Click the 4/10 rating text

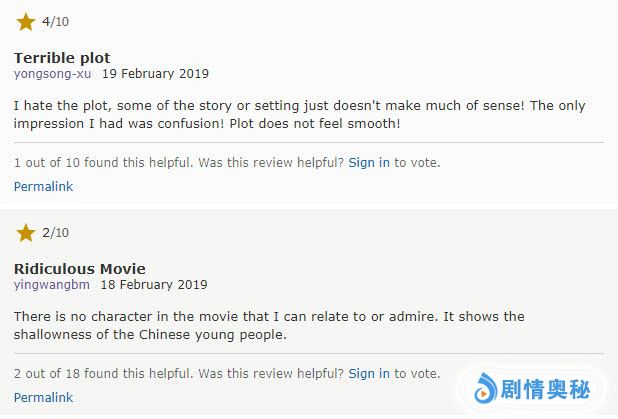56,22
